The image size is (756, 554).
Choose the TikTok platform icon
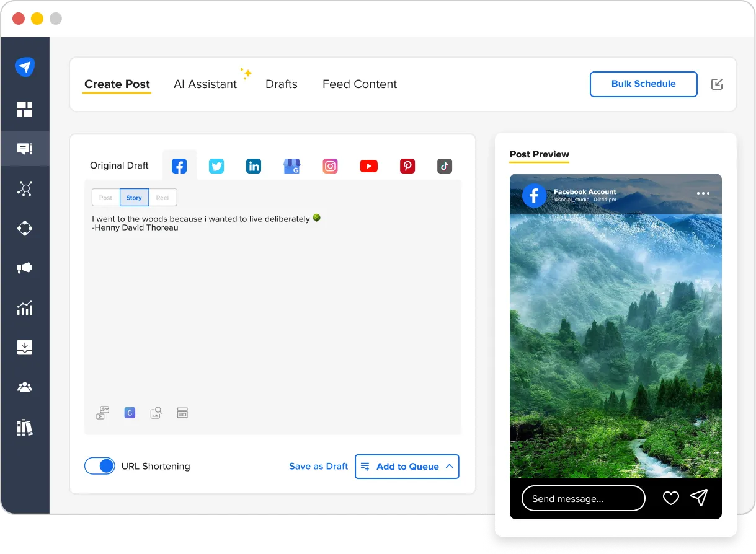click(444, 166)
